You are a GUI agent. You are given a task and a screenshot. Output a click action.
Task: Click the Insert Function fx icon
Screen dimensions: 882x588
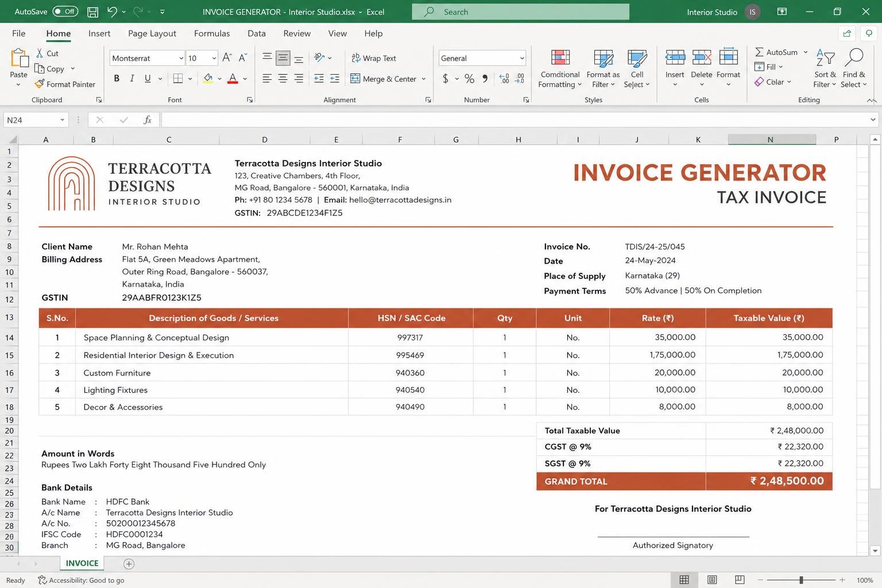pos(148,119)
